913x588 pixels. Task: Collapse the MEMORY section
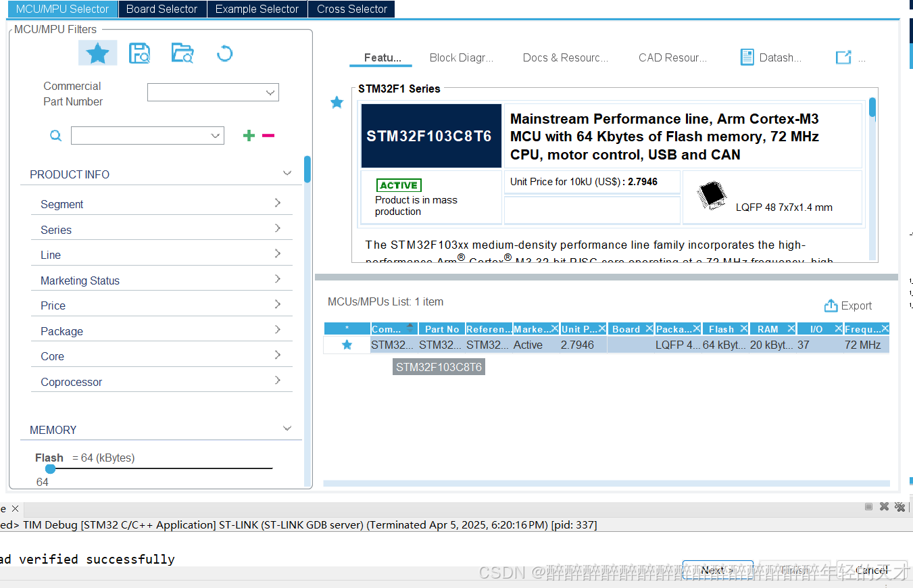tap(287, 428)
